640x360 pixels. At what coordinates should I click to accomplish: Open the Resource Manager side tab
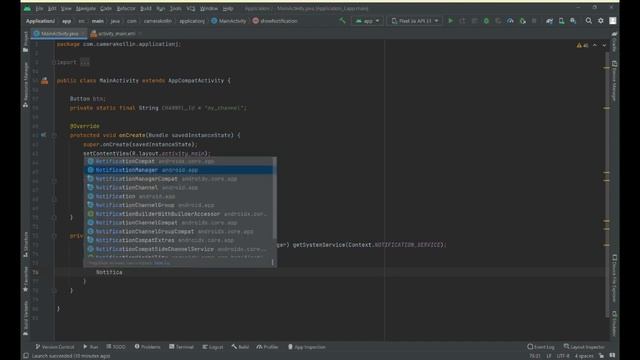(x=26, y=84)
